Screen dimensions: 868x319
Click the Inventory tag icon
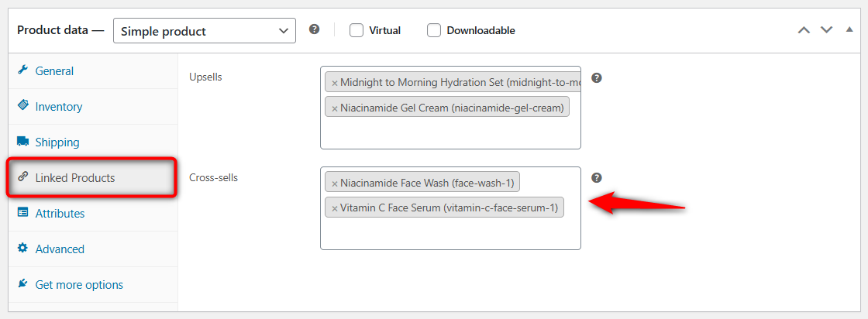click(22, 106)
